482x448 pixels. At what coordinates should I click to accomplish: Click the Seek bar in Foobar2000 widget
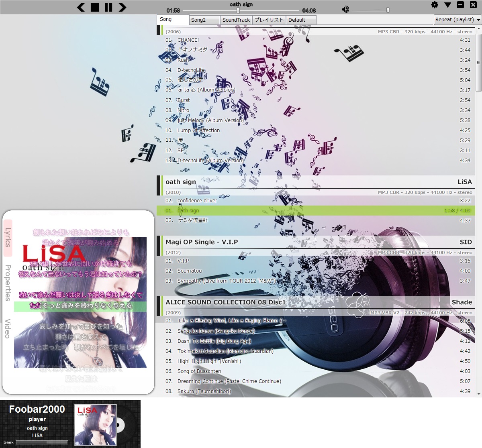[42, 442]
